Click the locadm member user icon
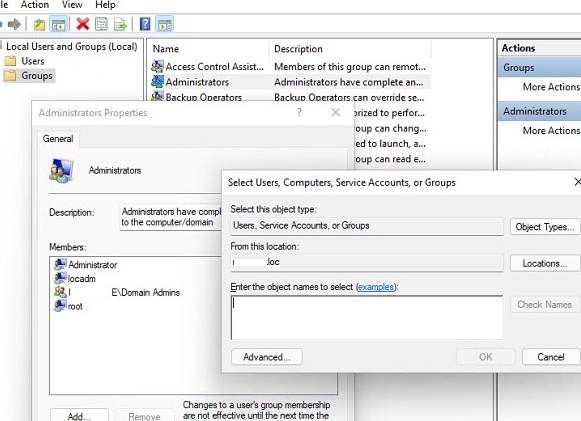This screenshot has width=581, height=421. point(60,278)
